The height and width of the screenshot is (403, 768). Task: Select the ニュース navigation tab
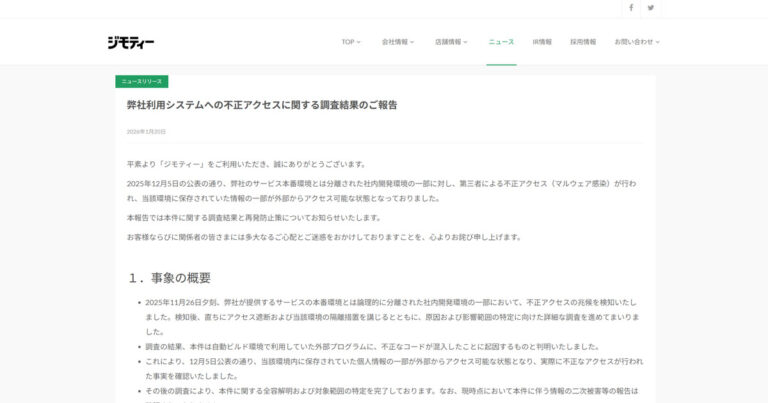501,42
